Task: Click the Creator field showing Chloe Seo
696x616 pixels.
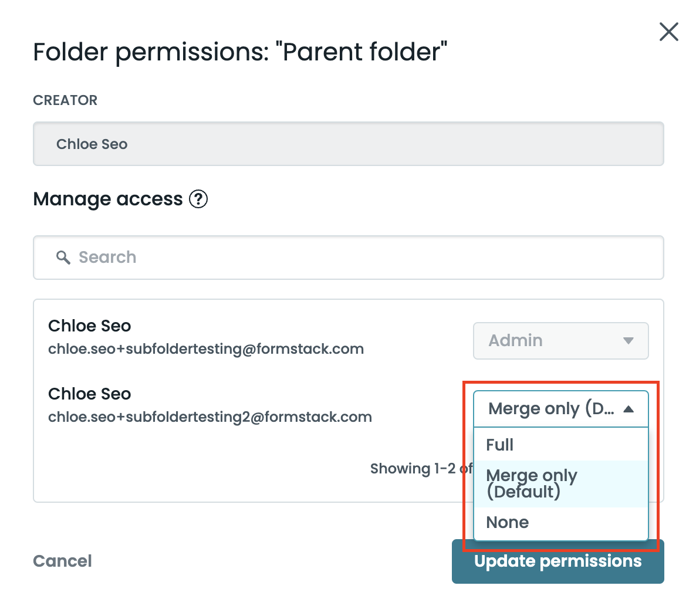Action: [348, 144]
